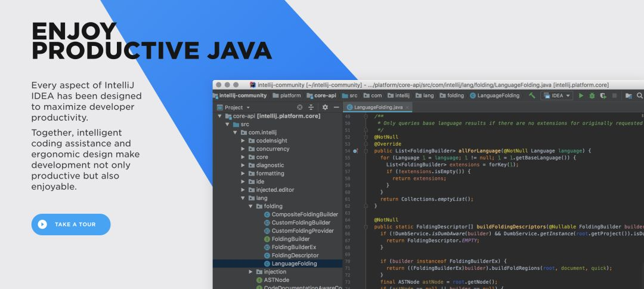
Task: Click the lang breadcrumb item
Action: [425, 96]
